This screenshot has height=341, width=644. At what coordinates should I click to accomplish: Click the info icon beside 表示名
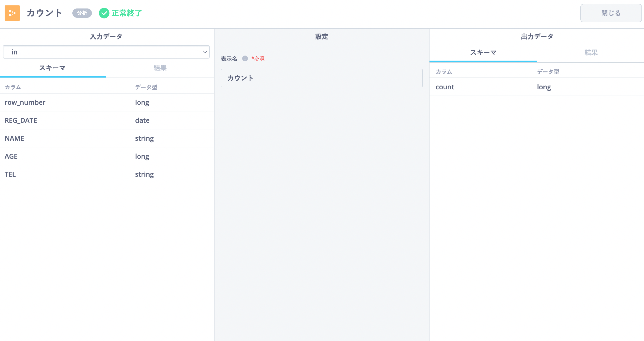pyautogui.click(x=245, y=59)
